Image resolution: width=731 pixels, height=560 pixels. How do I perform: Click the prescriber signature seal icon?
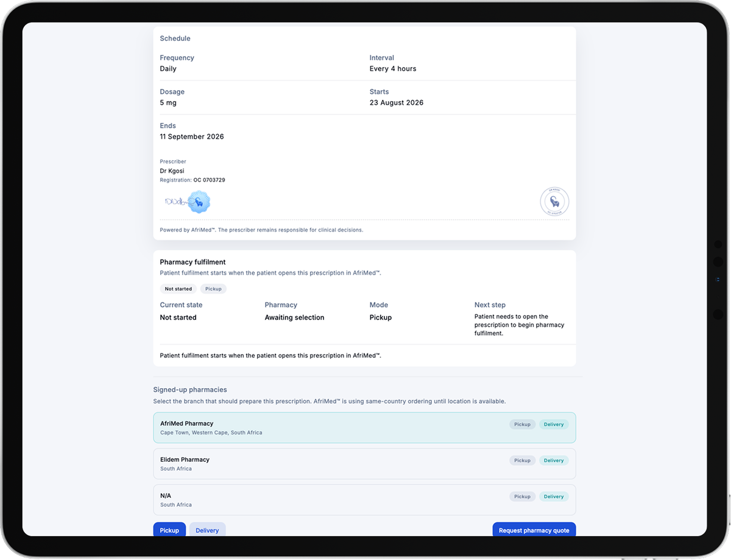click(x=199, y=202)
